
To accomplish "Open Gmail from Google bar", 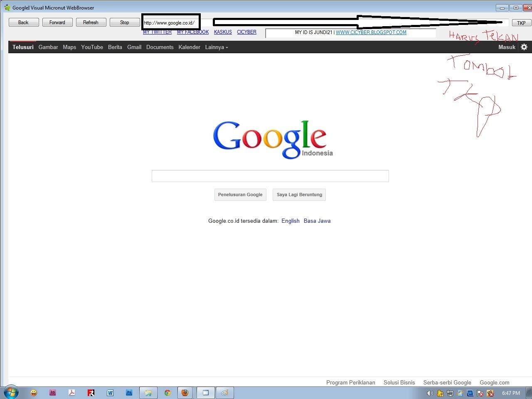I will pos(134,47).
